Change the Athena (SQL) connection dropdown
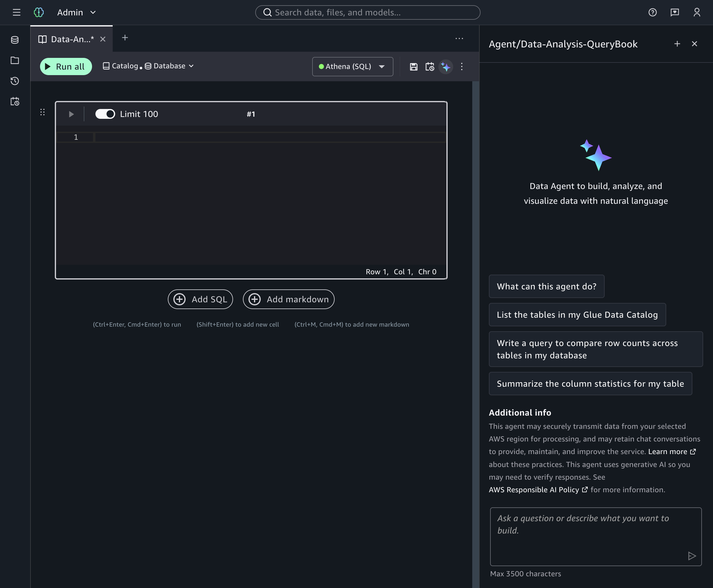Viewport: 713px width, 588px height. tap(352, 66)
